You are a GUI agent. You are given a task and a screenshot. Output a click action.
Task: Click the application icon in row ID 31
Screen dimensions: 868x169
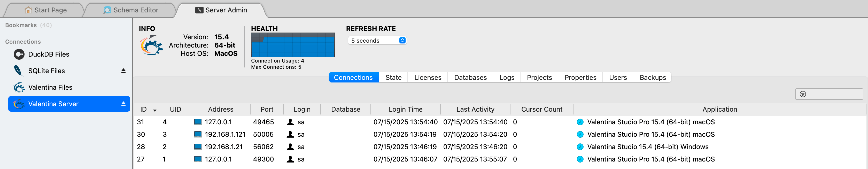580,122
